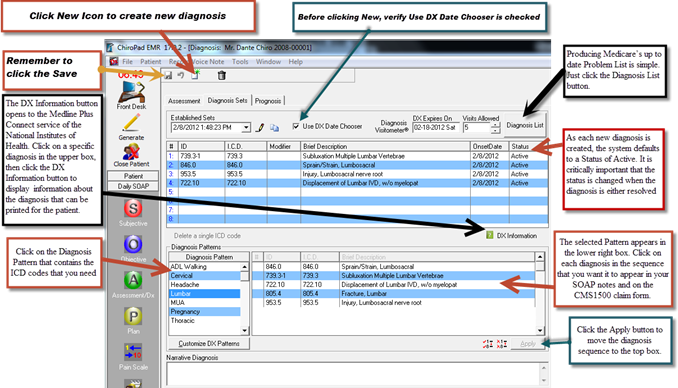Click pattern list scrollbar down arrow
The image size is (678, 388).
coord(245,330)
